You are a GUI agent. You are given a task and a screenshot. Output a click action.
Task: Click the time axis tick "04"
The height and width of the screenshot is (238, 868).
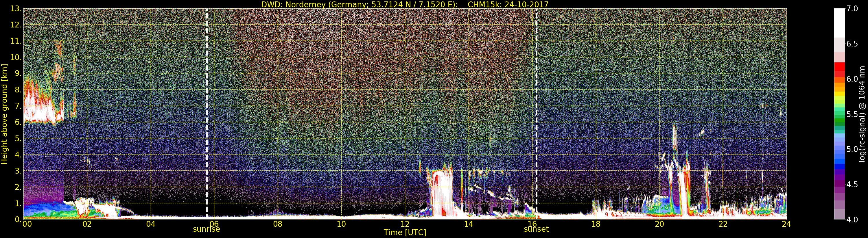click(x=151, y=224)
